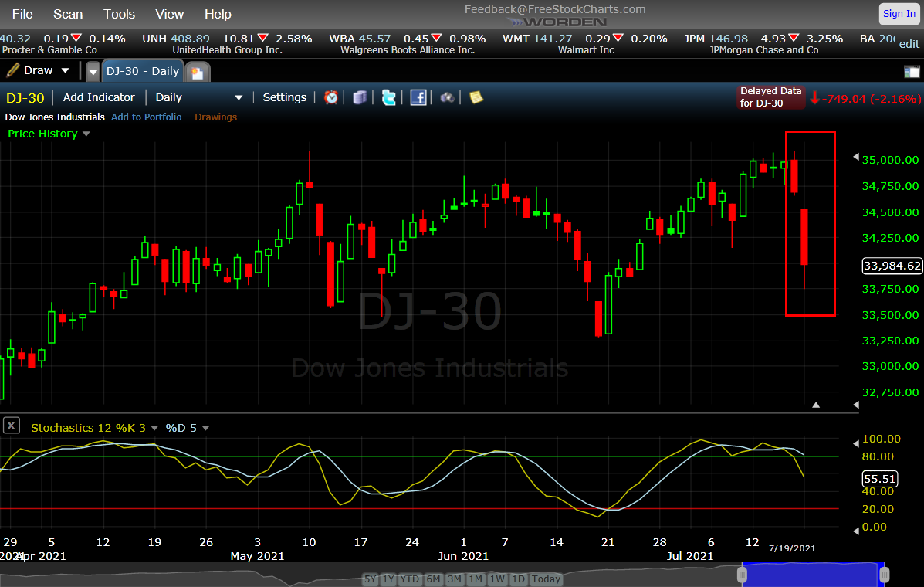Open the Scan menu
Image resolution: width=924 pixels, height=587 pixels.
pyautogui.click(x=68, y=14)
